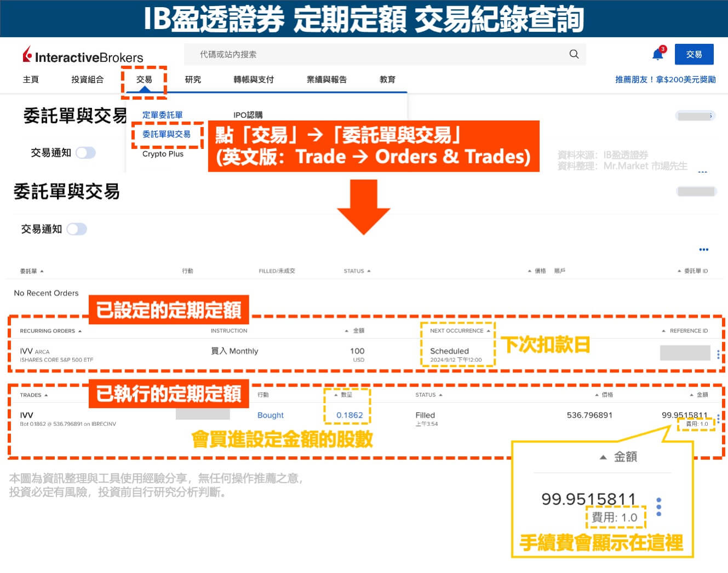Image resolution: width=728 pixels, height=573 pixels.
Task: Click the blue 0.1862 quantity
Action: tap(349, 415)
